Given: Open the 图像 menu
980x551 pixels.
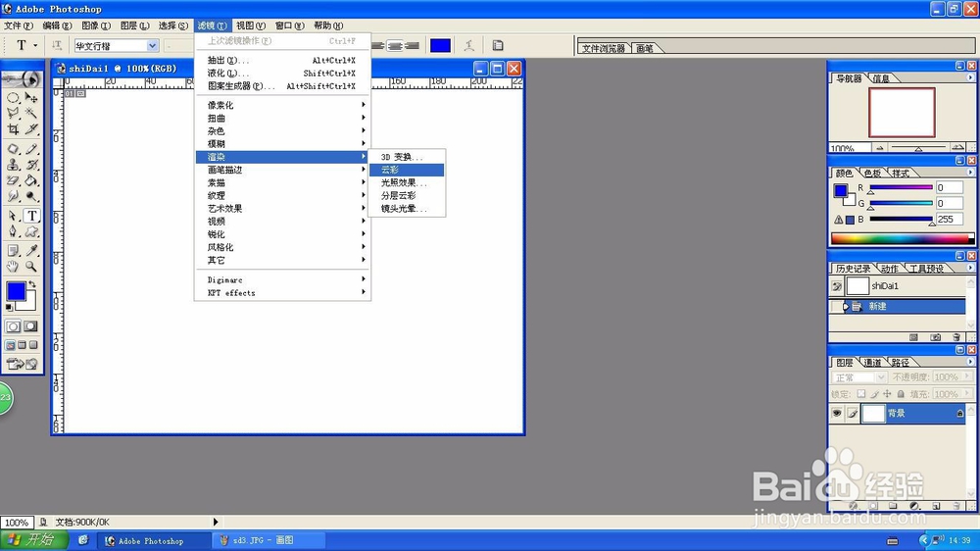Looking at the screenshot, I should [96, 25].
